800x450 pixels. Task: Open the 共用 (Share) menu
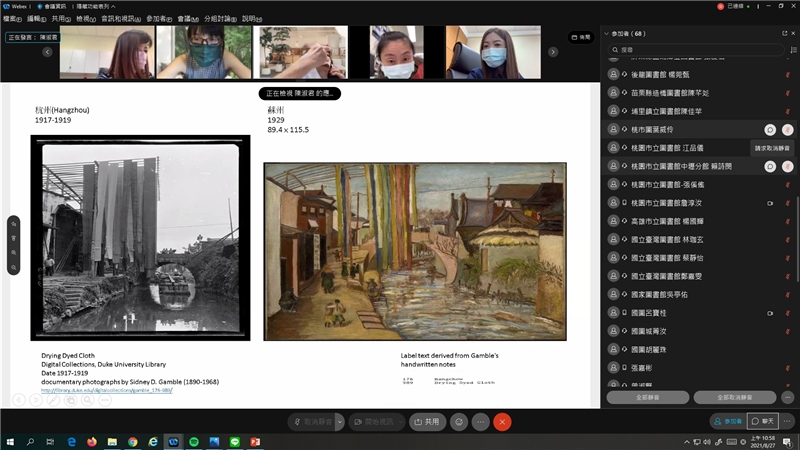tap(61, 19)
